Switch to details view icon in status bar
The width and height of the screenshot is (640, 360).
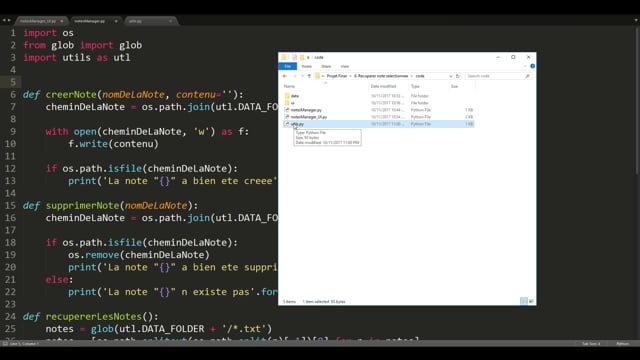coord(524,301)
